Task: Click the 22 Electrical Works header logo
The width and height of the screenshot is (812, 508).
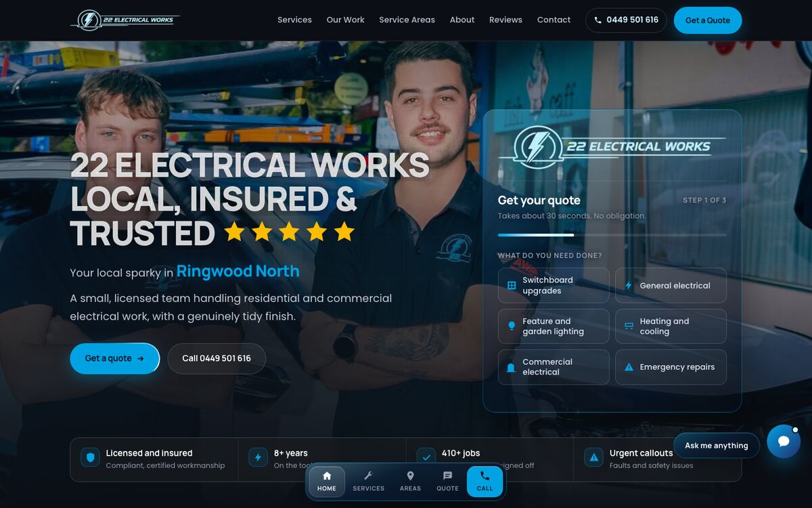Action: (x=125, y=20)
